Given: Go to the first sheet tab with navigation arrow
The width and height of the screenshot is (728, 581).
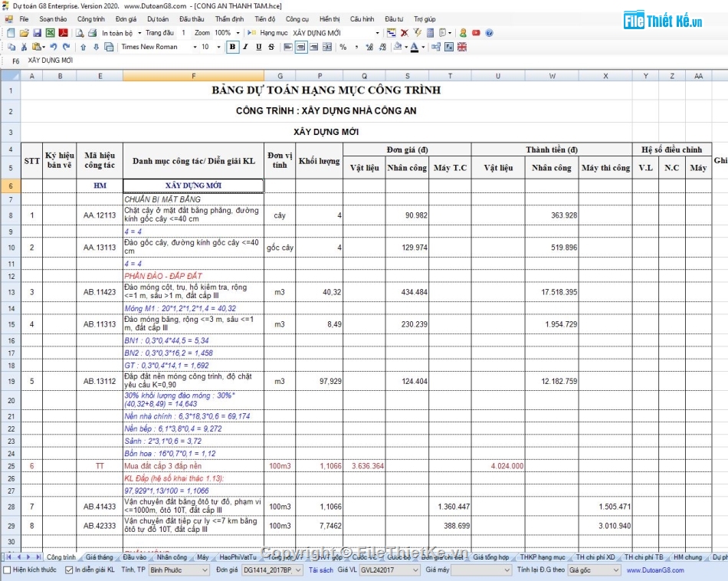Looking at the screenshot, I should pos(9,556).
